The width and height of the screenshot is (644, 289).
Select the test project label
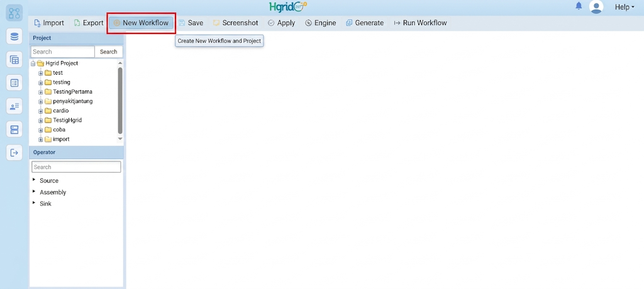point(58,73)
